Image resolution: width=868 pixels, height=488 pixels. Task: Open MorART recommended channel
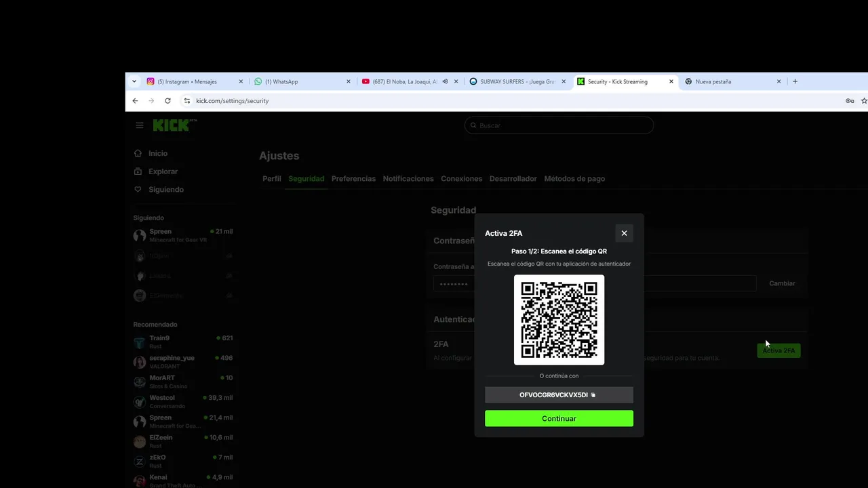183,382
